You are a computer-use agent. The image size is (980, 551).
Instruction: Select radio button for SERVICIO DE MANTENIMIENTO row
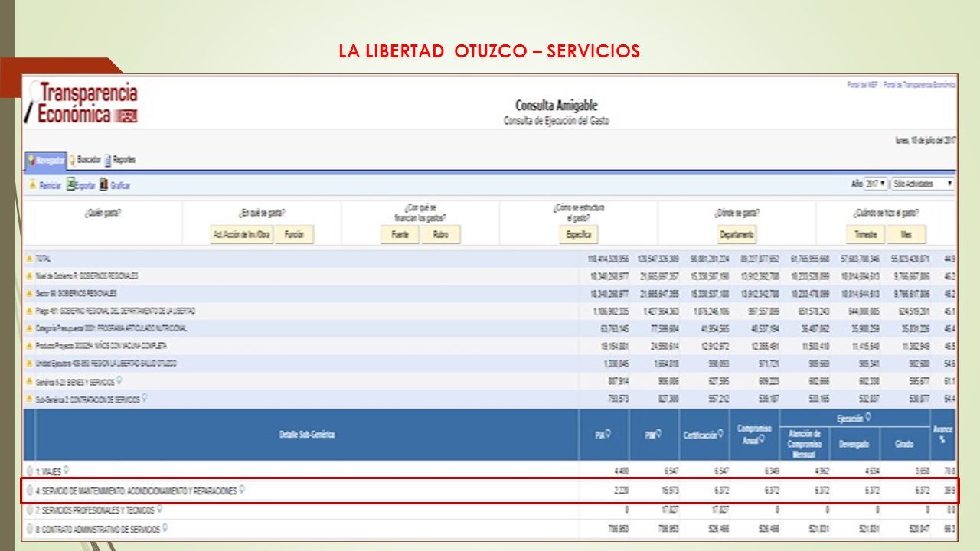(x=30, y=491)
